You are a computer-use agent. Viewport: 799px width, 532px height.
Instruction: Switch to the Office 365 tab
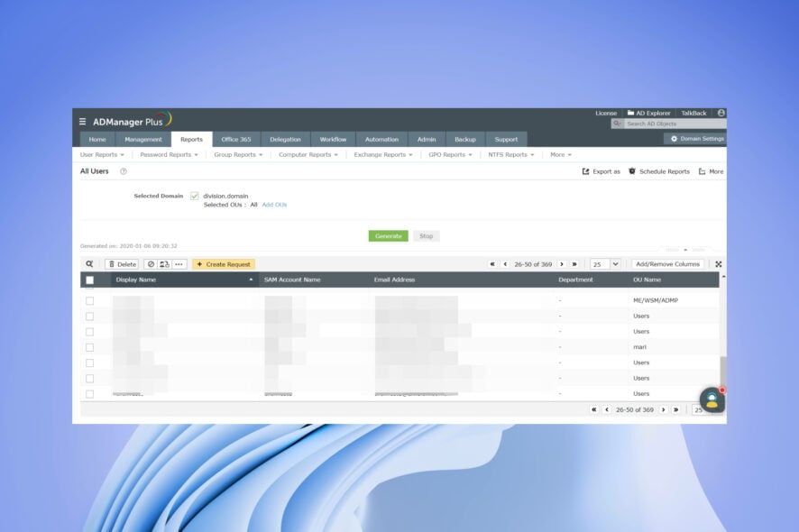(x=236, y=139)
